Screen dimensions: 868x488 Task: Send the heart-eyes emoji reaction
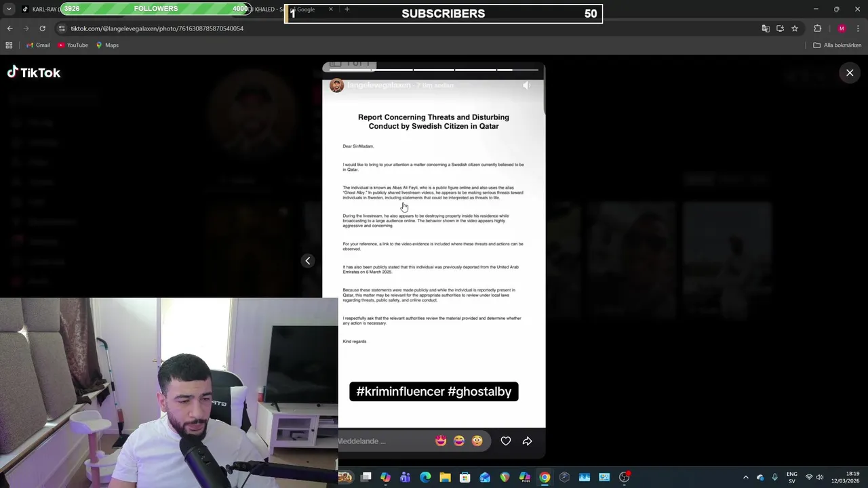coord(441,441)
